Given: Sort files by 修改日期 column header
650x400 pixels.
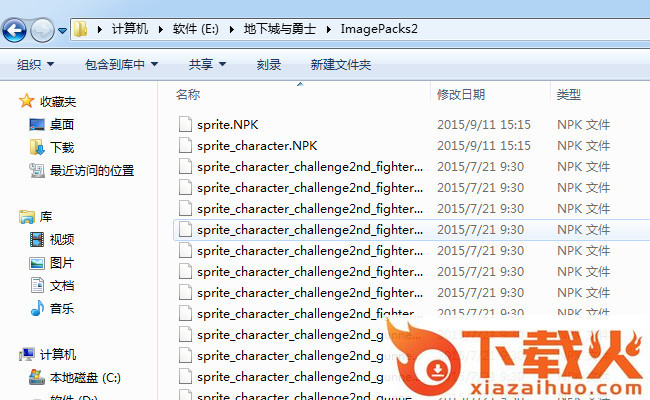Looking at the screenshot, I should (461, 95).
